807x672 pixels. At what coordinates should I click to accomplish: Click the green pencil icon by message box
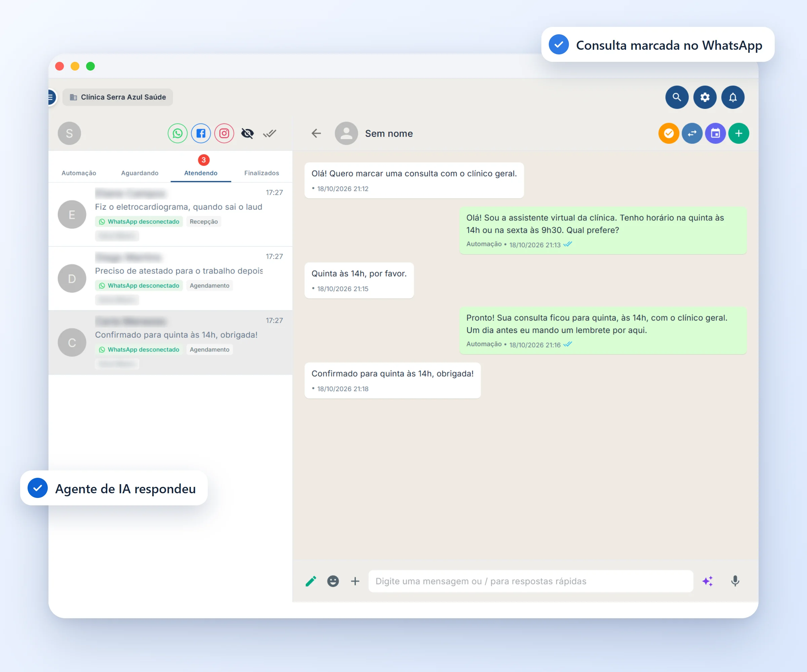pos(311,581)
